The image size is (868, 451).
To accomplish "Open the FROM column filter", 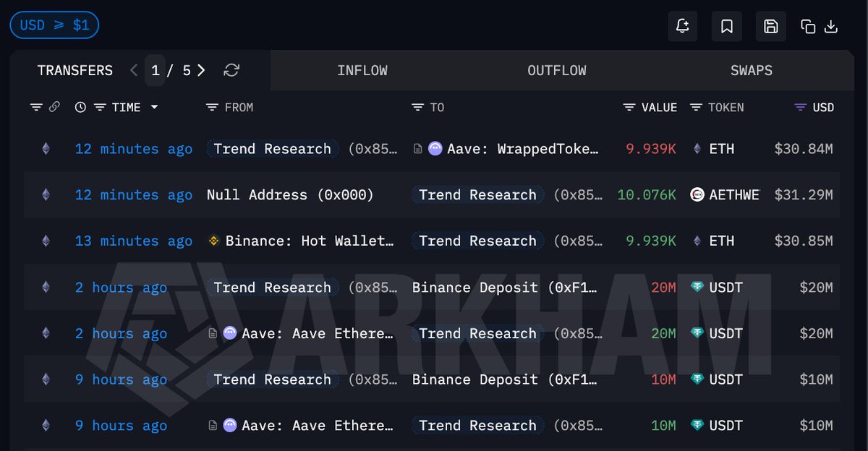I will pyautogui.click(x=212, y=107).
